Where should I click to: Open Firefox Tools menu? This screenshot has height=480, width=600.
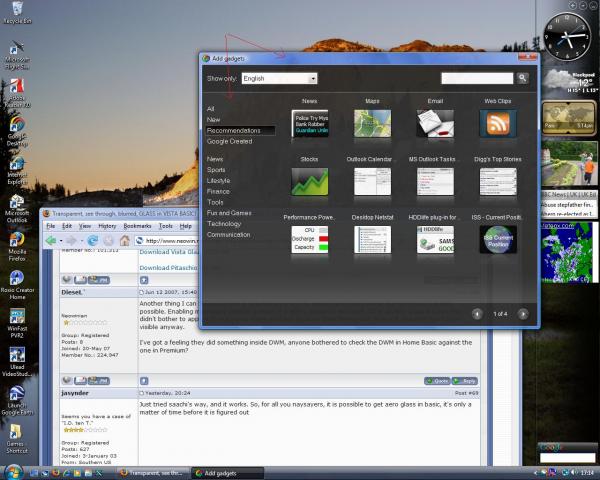point(166,226)
